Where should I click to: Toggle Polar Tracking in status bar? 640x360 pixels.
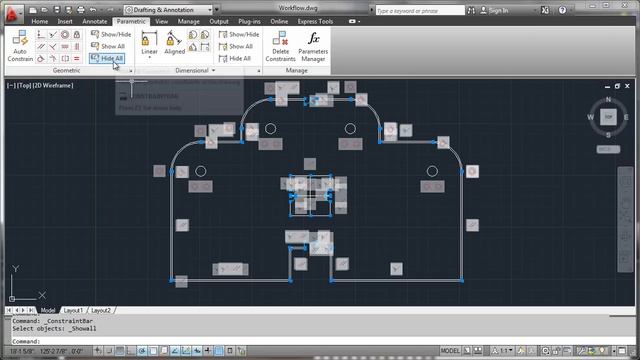(142, 351)
